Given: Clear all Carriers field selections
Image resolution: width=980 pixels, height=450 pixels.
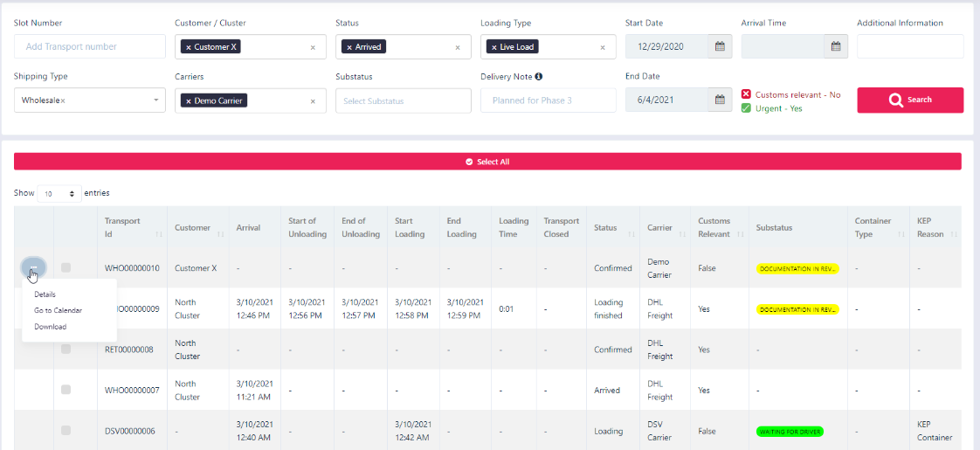Looking at the screenshot, I should coord(313,101).
